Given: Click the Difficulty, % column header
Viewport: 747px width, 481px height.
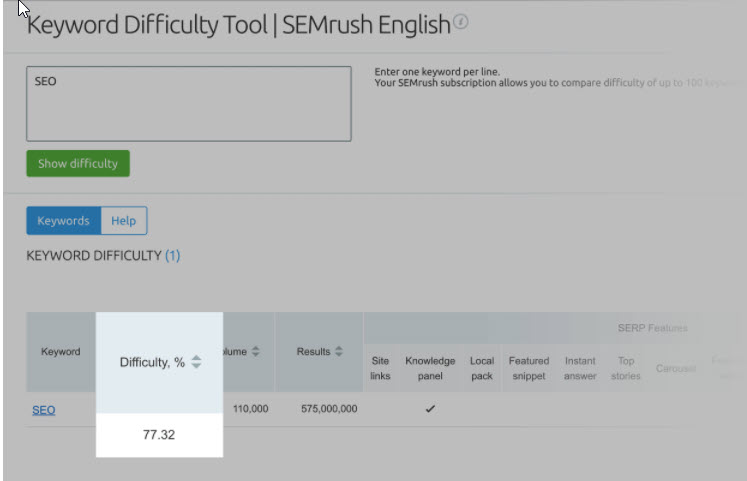Looking at the screenshot, I should 159,362.
